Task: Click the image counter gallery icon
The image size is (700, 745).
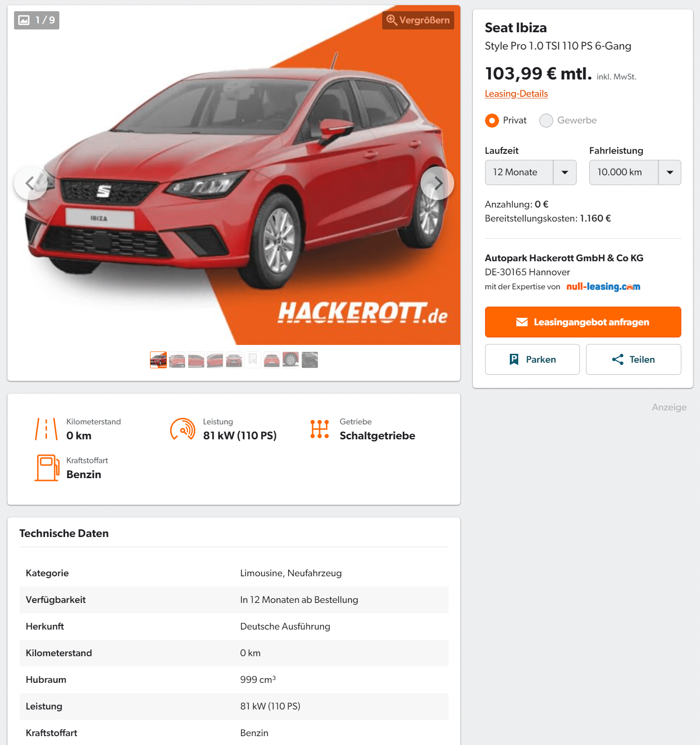Action: tap(24, 20)
